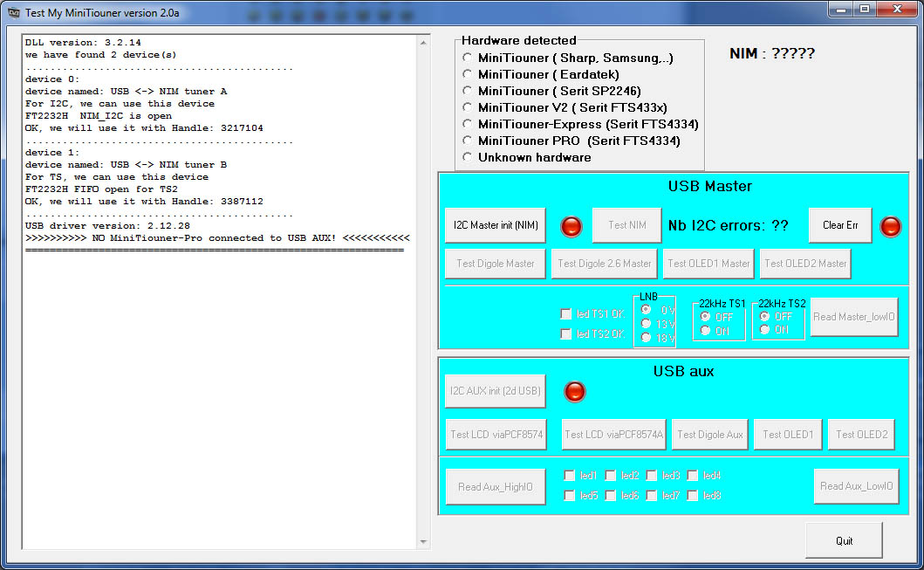The height and width of the screenshot is (570, 924).
Task: Quit the application
Action: (x=843, y=539)
